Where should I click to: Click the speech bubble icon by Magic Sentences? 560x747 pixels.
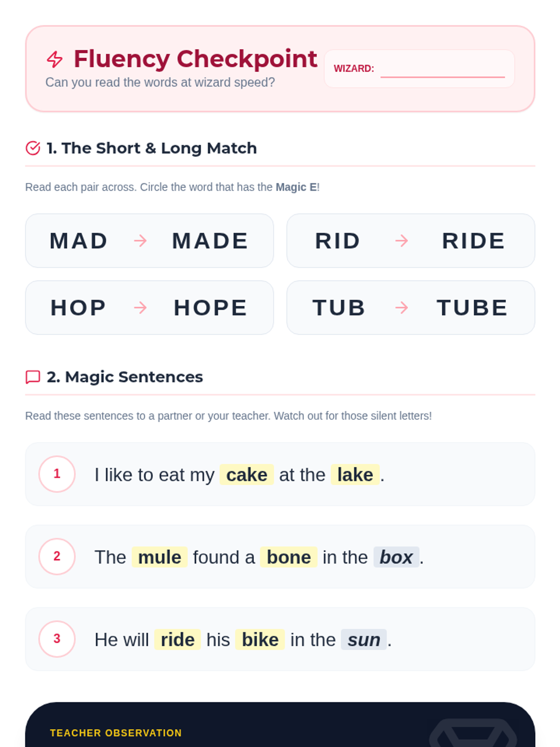pyautogui.click(x=33, y=377)
